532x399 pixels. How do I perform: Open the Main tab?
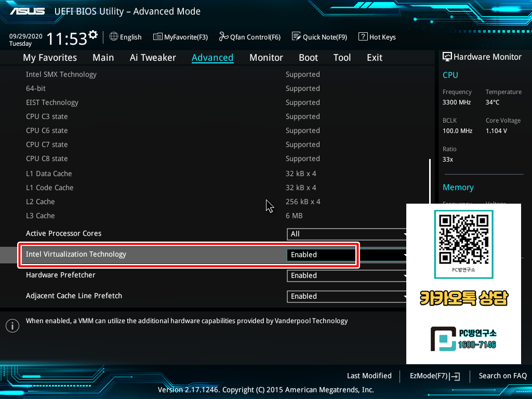tap(103, 58)
